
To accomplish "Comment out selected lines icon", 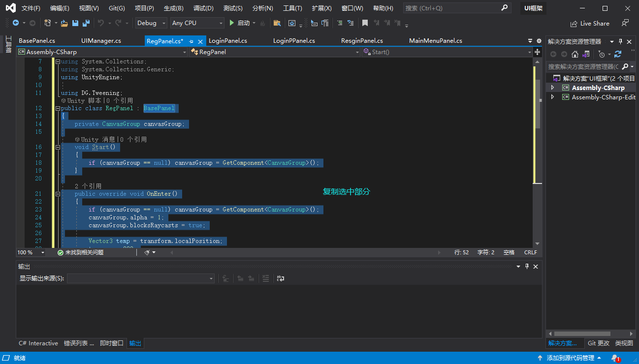I will point(340,23).
